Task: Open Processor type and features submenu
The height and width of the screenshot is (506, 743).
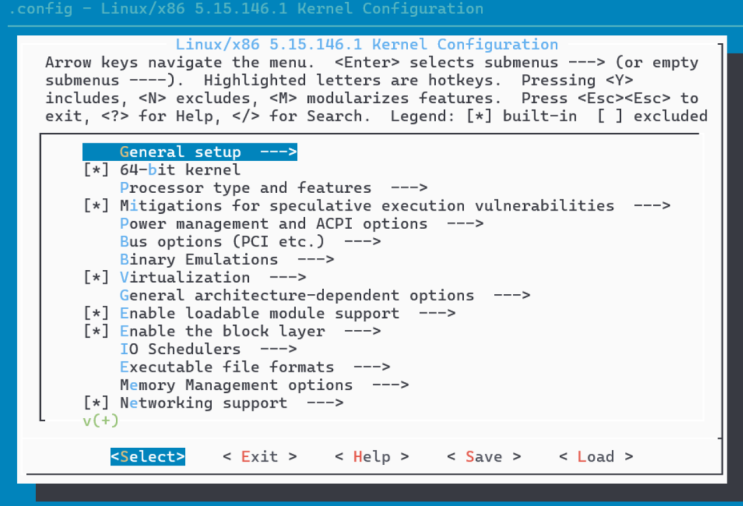Action: (273, 188)
